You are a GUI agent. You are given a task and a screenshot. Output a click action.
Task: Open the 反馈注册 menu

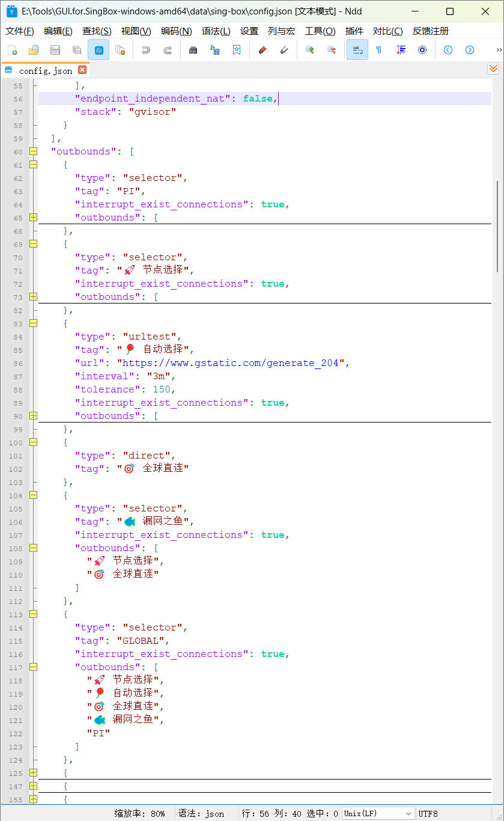[431, 31]
